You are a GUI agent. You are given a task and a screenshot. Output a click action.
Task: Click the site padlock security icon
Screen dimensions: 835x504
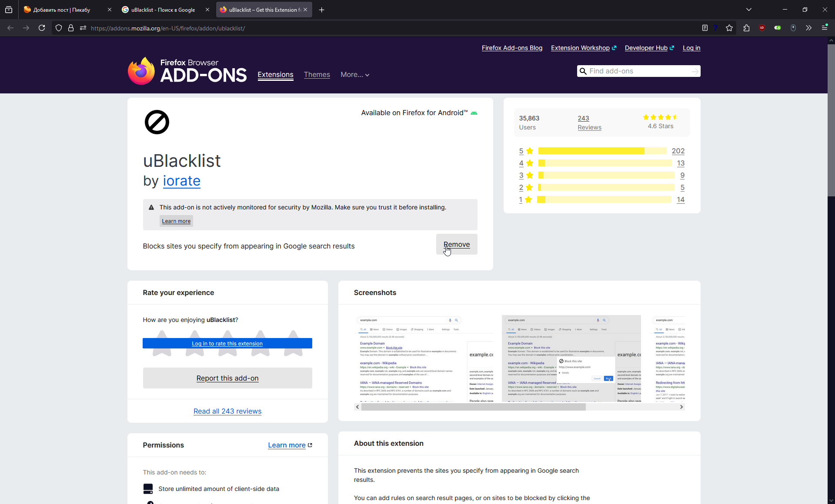(x=71, y=28)
